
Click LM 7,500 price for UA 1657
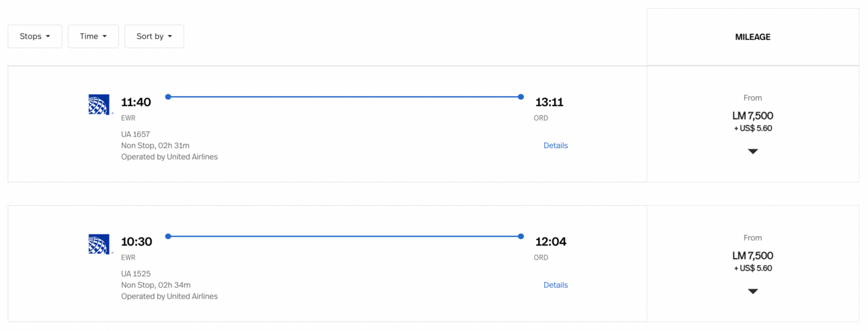click(x=752, y=116)
